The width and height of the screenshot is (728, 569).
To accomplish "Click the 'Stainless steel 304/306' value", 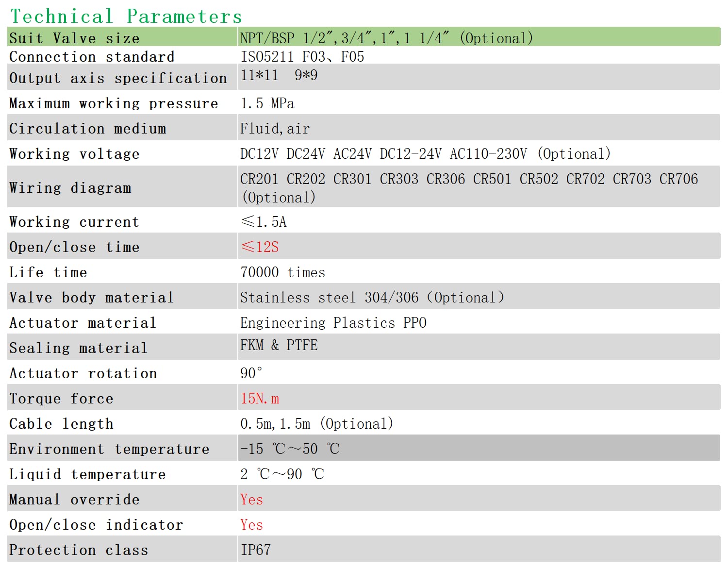I will (x=372, y=298).
